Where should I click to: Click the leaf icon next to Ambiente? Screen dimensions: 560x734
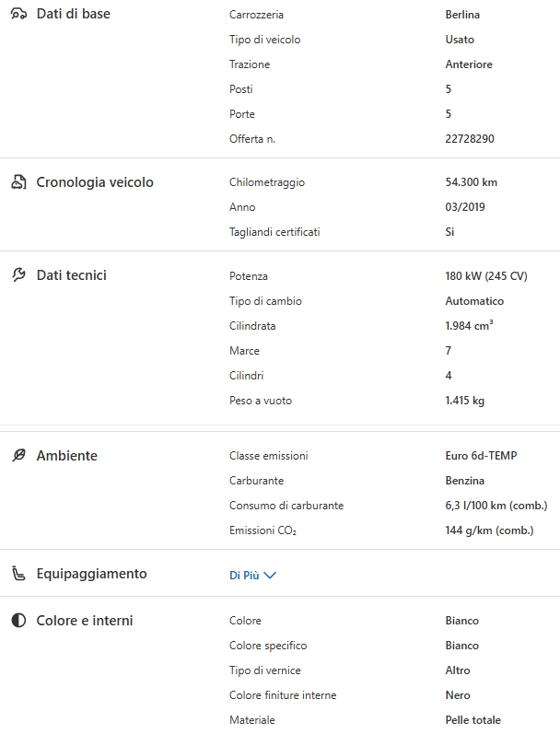point(18,456)
